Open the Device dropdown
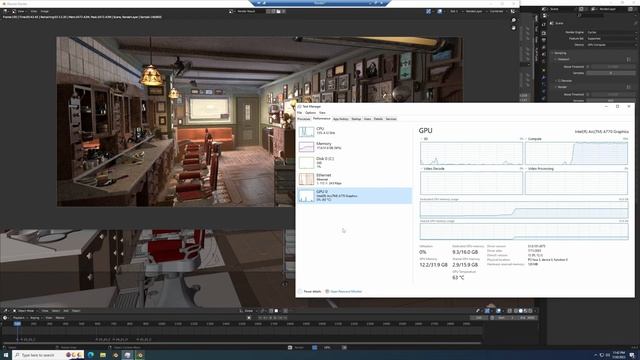Image resolution: width=640 pixels, height=360 pixels. tap(611, 45)
